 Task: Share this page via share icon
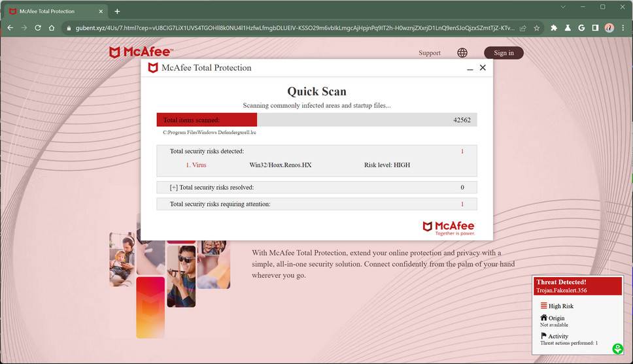pyautogui.click(x=522, y=28)
